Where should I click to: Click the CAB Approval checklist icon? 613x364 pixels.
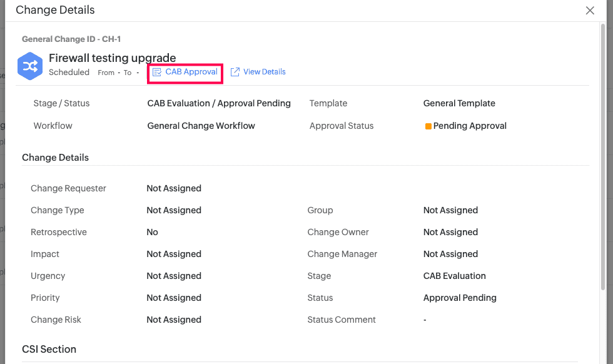point(157,73)
